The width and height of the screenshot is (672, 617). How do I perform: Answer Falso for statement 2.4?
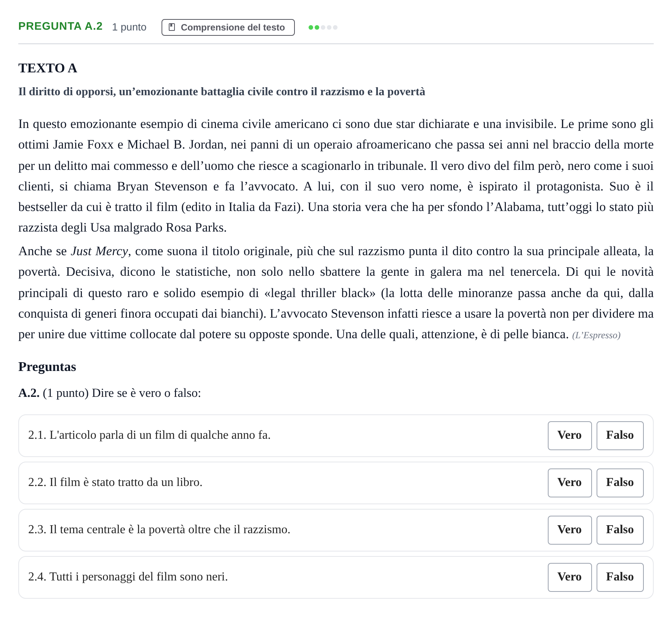pos(620,577)
